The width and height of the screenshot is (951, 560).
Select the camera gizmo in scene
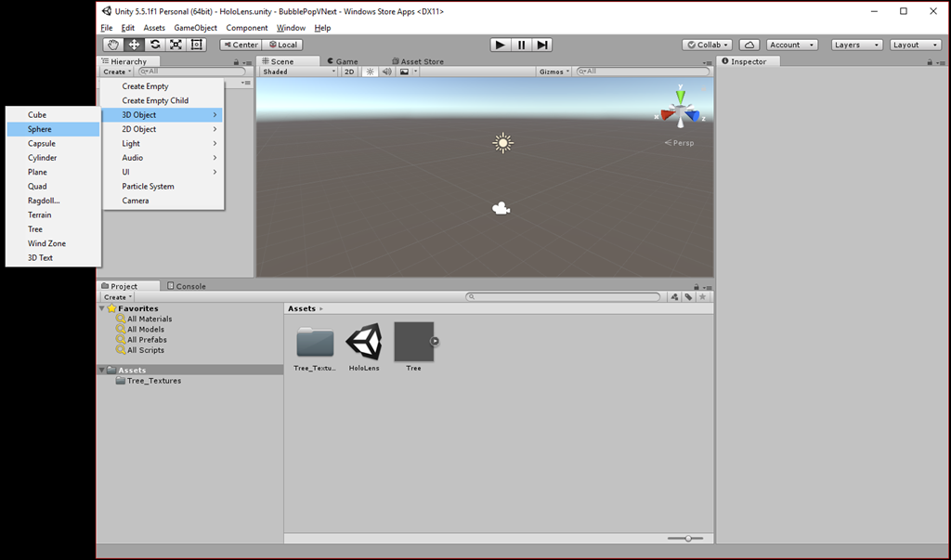[x=501, y=209]
